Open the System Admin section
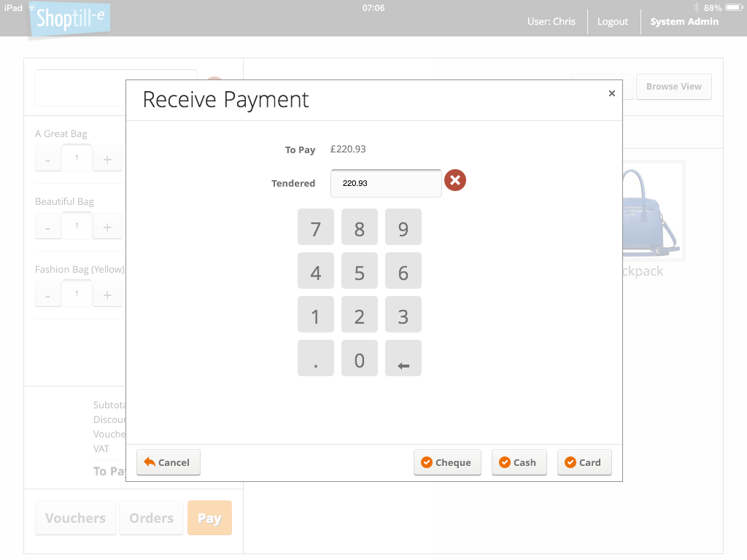Image resolution: width=747 pixels, height=560 pixels. (684, 21)
